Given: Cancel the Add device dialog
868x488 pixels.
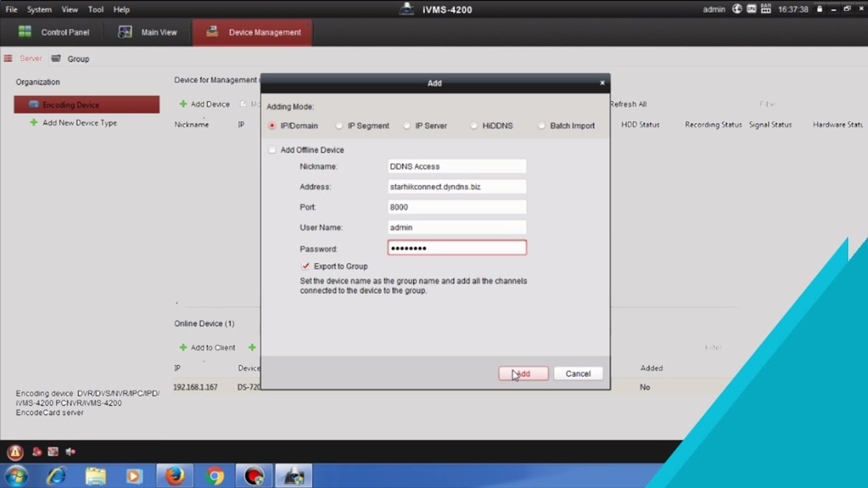Looking at the screenshot, I should 578,373.
